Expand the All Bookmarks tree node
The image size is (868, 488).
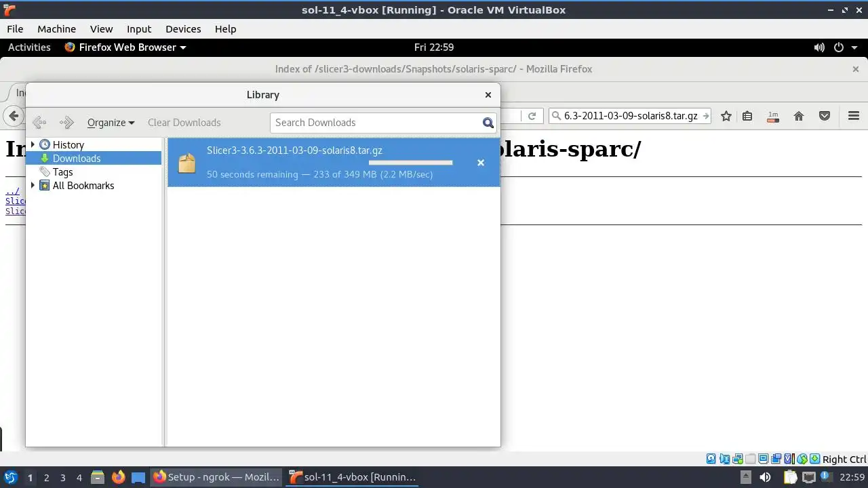(33, 185)
